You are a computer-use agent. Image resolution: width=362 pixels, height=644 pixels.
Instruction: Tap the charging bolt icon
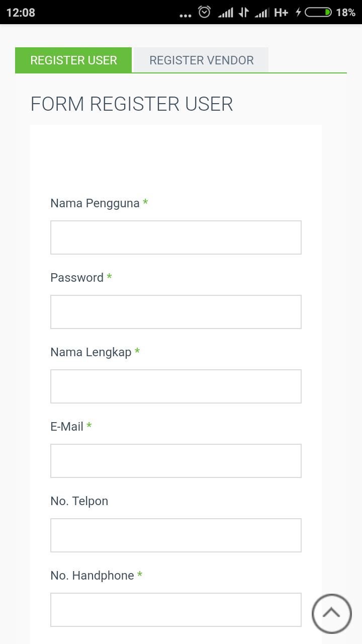tap(298, 13)
